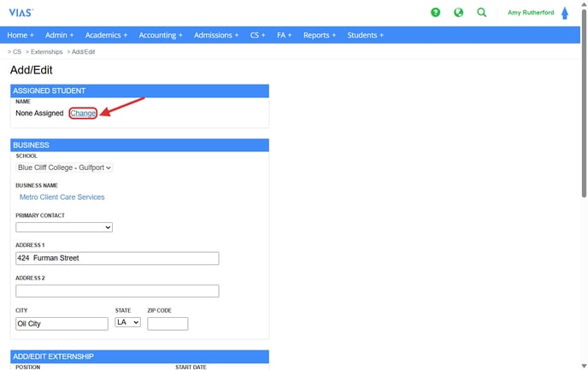Click into the Address 1 field
Viewport: 588px width, 370px height.
pyautogui.click(x=117, y=258)
